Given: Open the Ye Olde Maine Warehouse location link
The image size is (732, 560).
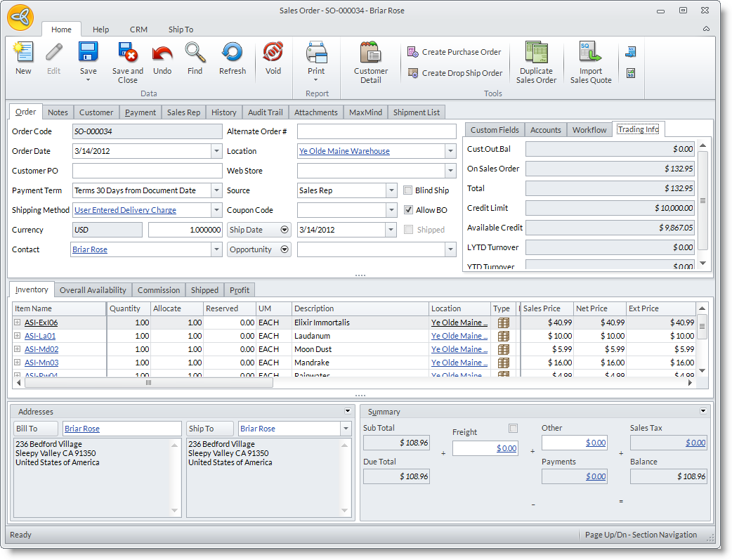Looking at the screenshot, I should pyautogui.click(x=344, y=151).
